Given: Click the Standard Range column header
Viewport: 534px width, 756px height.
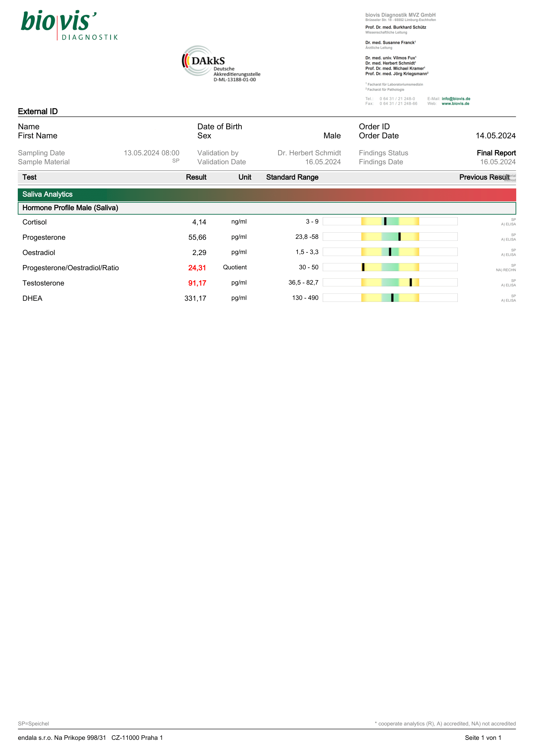Looking at the screenshot, I should point(292,177).
